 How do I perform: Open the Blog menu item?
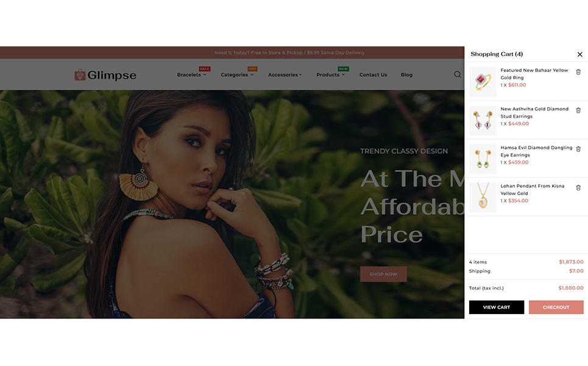coord(406,74)
